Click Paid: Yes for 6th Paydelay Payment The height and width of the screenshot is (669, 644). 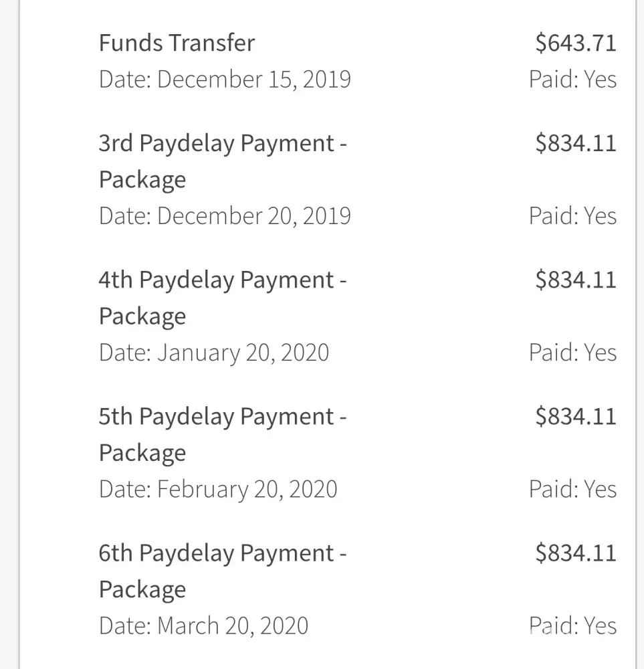tap(572, 626)
